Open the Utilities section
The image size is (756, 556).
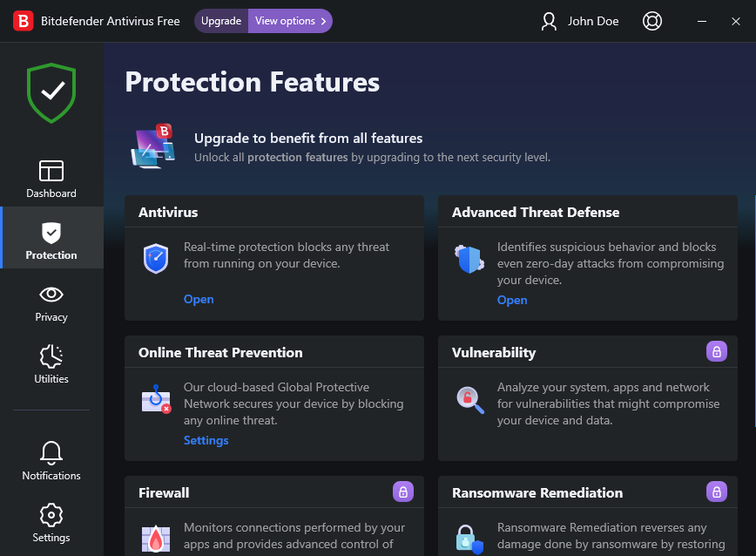[x=51, y=365]
